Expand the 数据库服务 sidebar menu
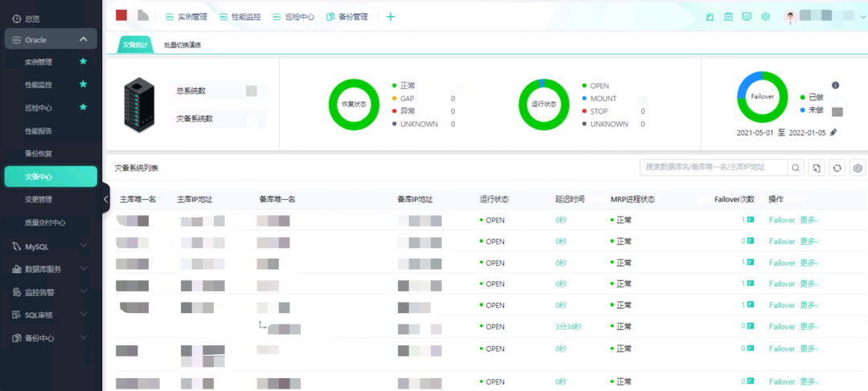Viewport: 868px width, 391px height. (x=84, y=269)
